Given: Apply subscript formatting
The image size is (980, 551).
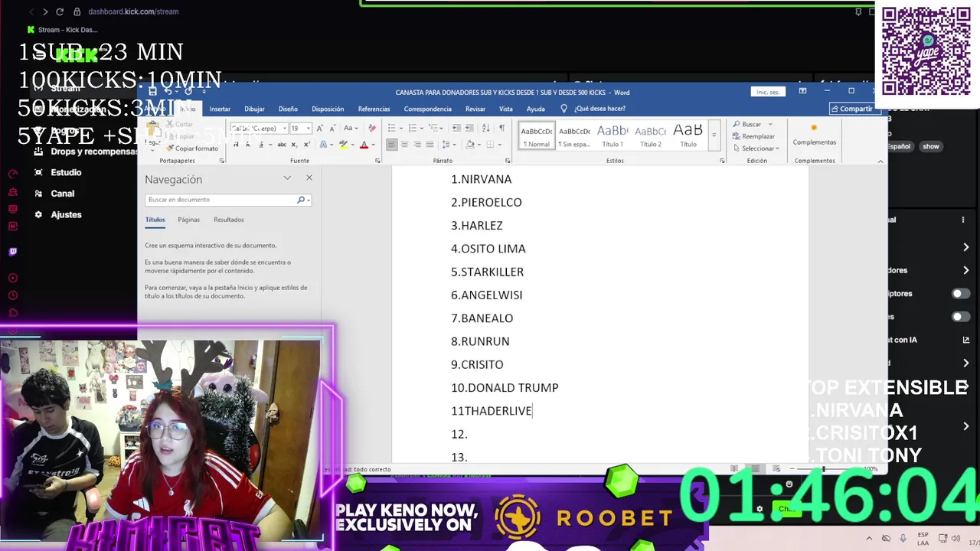Looking at the screenshot, I should click(x=293, y=145).
